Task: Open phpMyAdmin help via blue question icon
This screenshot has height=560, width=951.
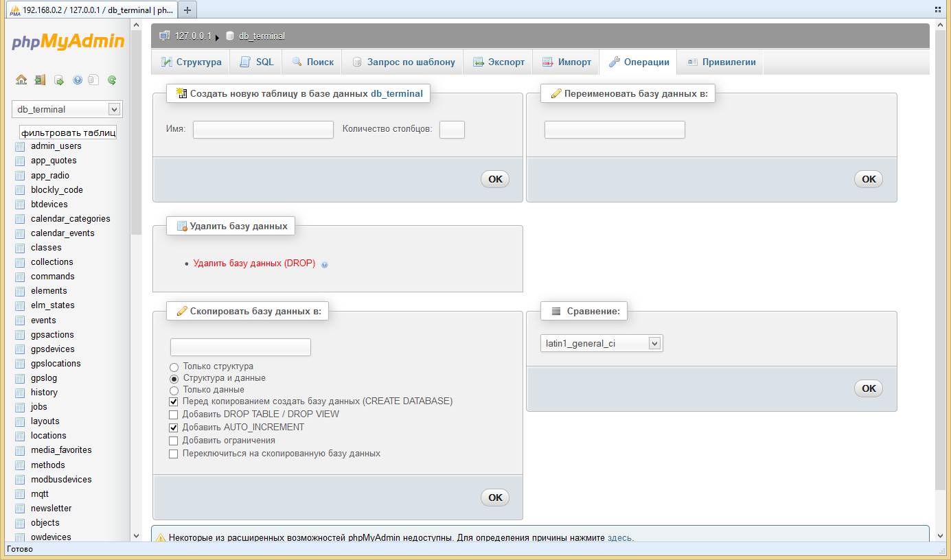Action: pyautogui.click(x=77, y=80)
